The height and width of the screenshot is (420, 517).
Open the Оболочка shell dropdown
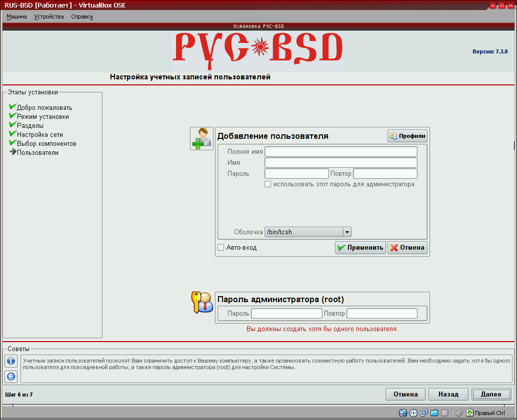(308, 232)
